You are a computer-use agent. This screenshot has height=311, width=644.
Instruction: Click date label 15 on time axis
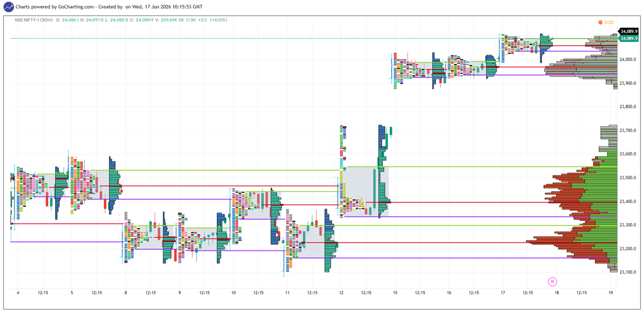(x=395, y=293)
